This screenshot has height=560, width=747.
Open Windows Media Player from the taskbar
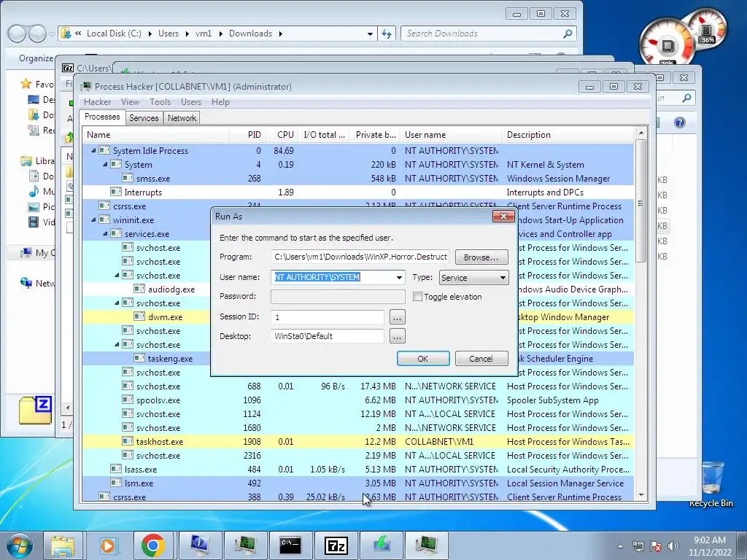point(108,545)
